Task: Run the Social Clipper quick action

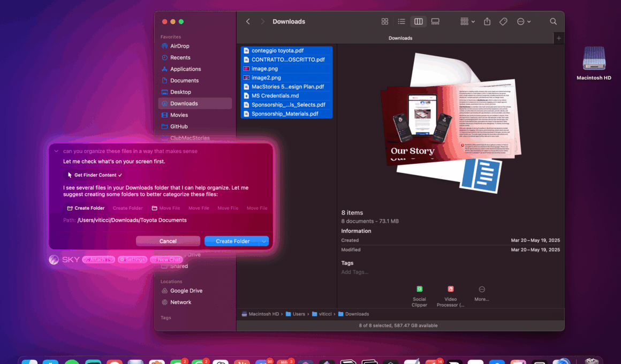Action: 419,296
